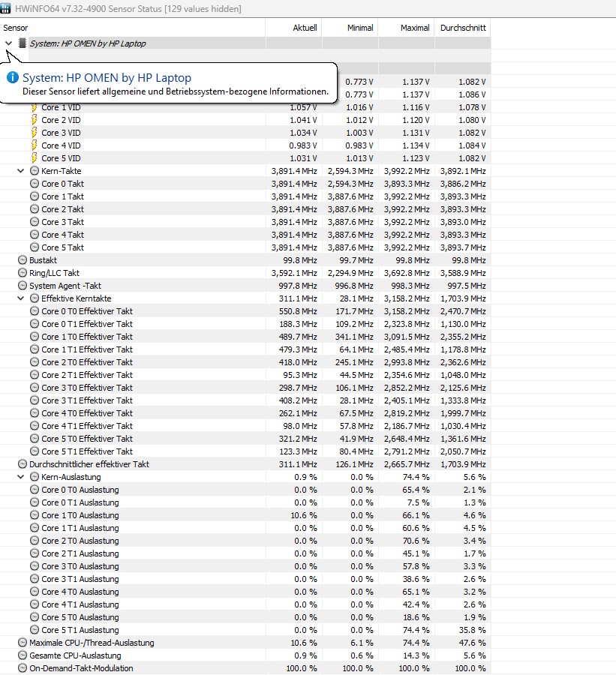The image size is (616, 675).
Task: Select the Bustakt row label
Action: point(43,260)
